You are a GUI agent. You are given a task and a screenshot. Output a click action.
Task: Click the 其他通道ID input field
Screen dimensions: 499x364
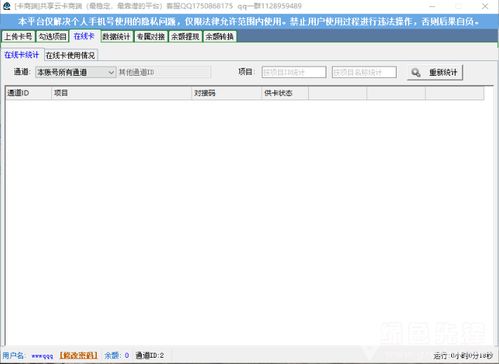tap(164, 72)
